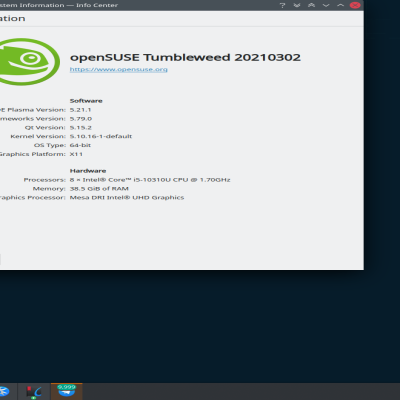
Task: Toggle keep window below others button
Action: coord(297,5)
